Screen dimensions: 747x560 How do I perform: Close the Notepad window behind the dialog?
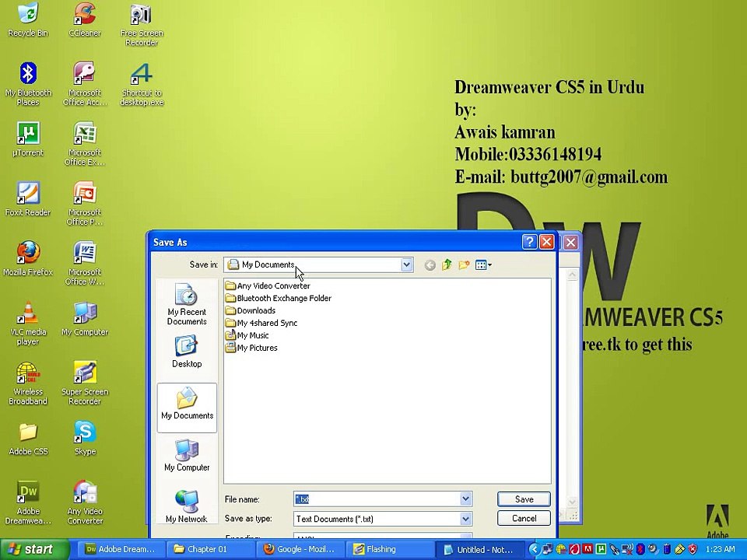[x=570, y=243]
